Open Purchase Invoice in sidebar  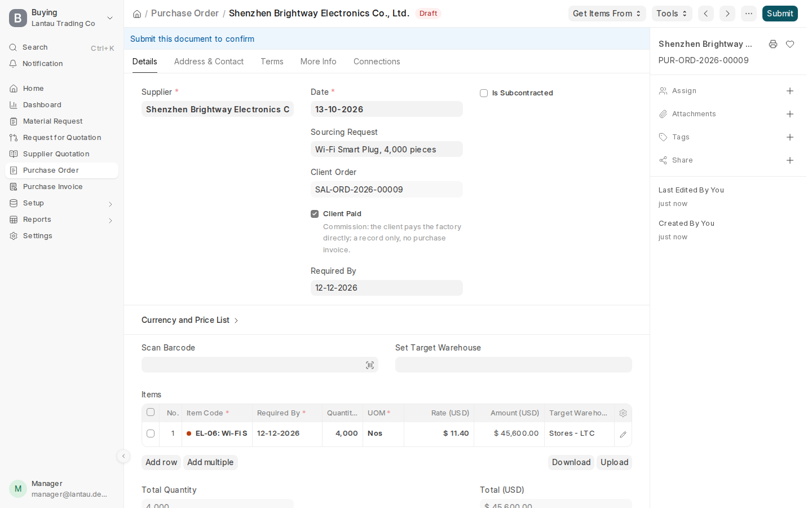62,187
